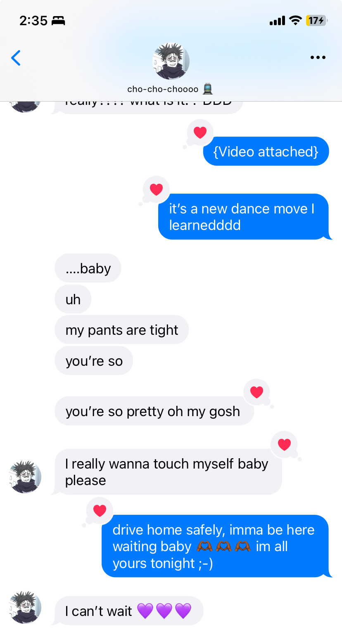The width and height of the screenshot is (342, 644).
Task: Open the contact avatar in header
Action: [171, 61]
